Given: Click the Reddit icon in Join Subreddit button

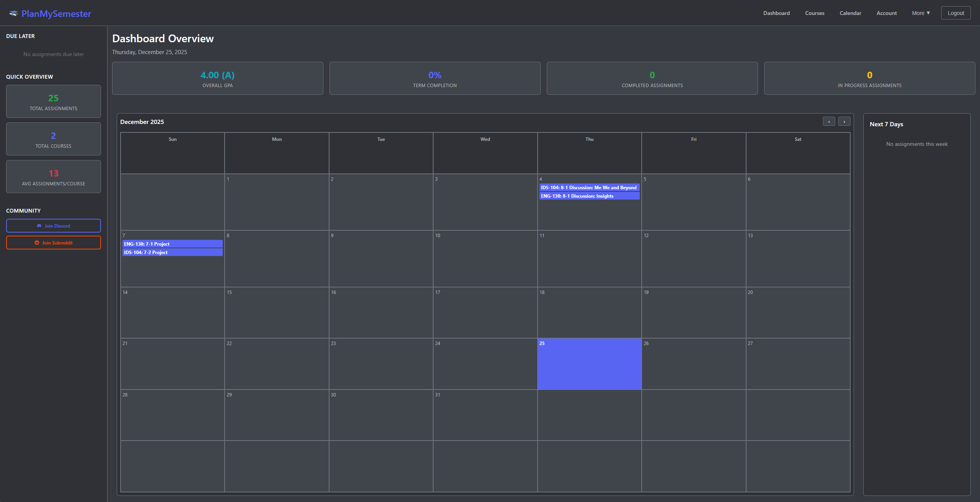Looking at the screenshot, I should pos(36,243).
